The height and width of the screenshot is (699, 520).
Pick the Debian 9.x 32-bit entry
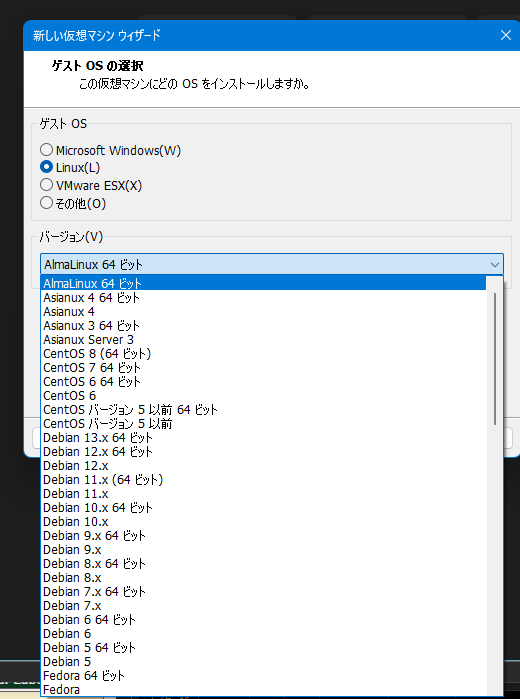(x=263, y=550)
